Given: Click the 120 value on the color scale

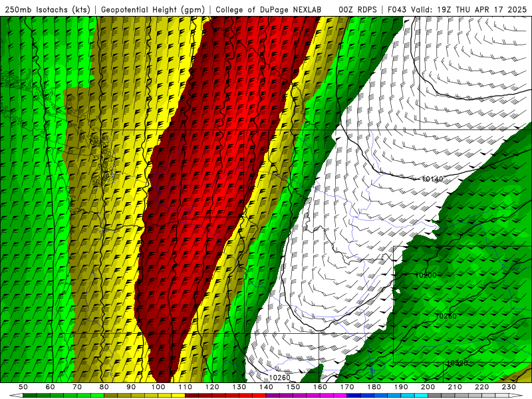Looking at the screenshot, I should pyautogui.click(x=212, y=387).
